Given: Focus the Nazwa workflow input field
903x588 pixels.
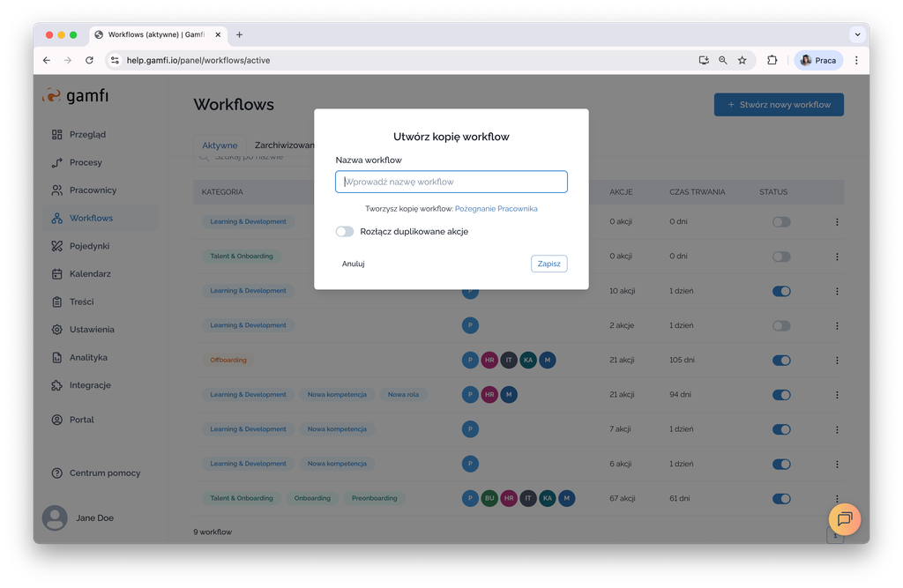Looking at the screenshot, I should [451, 182].
